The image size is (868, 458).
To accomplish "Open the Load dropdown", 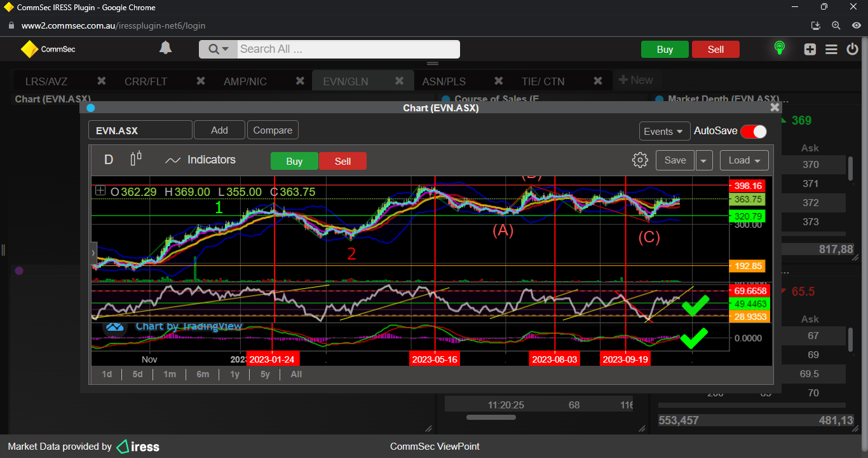I will point(744,160).
